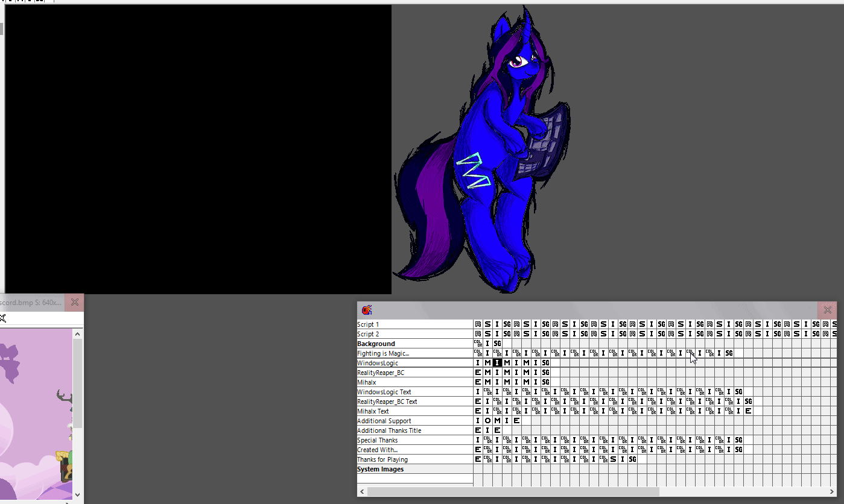Select the SG cell in the Mihalx row

[x=546, y=382]
